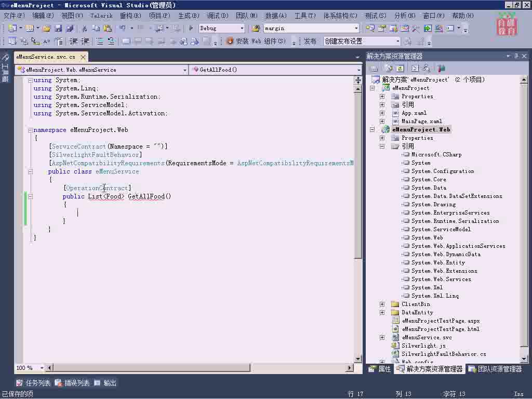Open the margin find combo dropdown

click(356, 29)
